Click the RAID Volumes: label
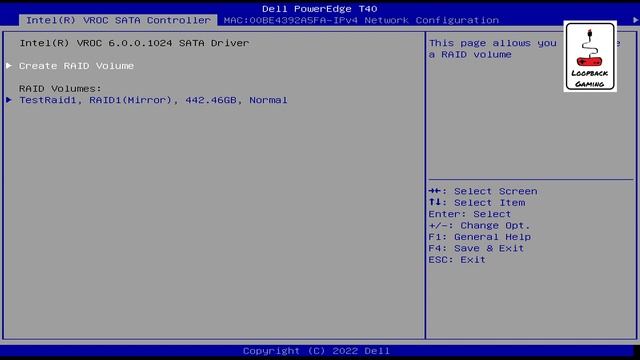 coord(60,89)
